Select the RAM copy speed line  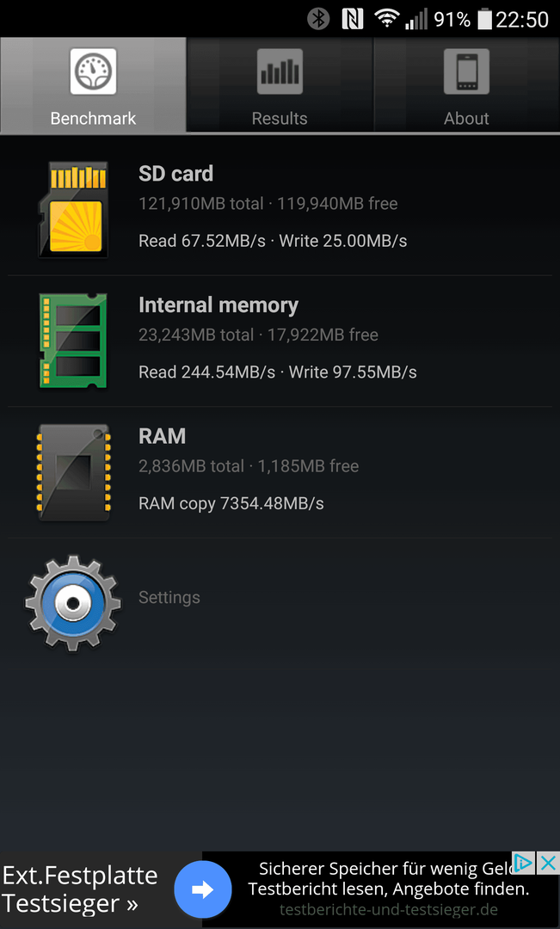[x=231, y=503]
